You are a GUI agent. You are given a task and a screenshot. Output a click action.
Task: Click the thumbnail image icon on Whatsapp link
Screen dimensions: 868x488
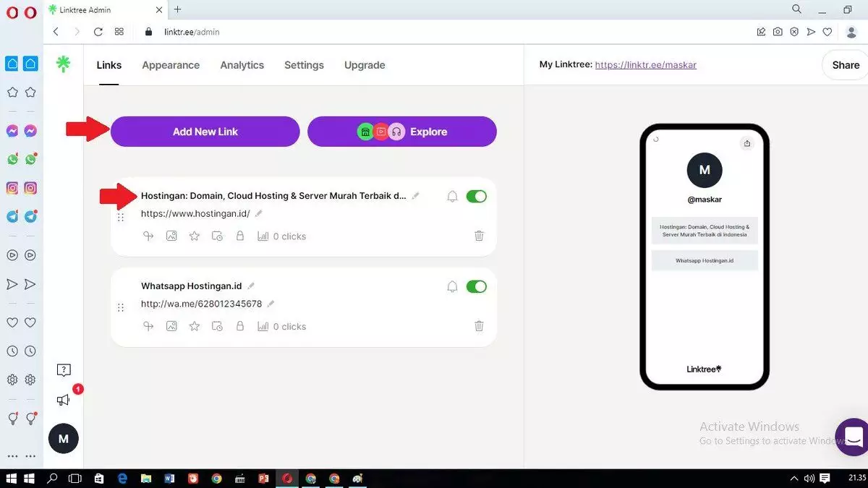(171, 326)
